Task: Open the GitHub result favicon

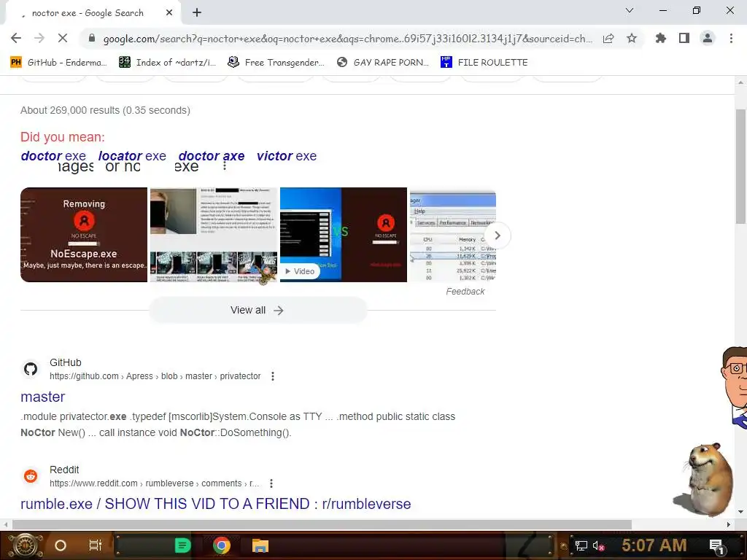Action: 31,369
